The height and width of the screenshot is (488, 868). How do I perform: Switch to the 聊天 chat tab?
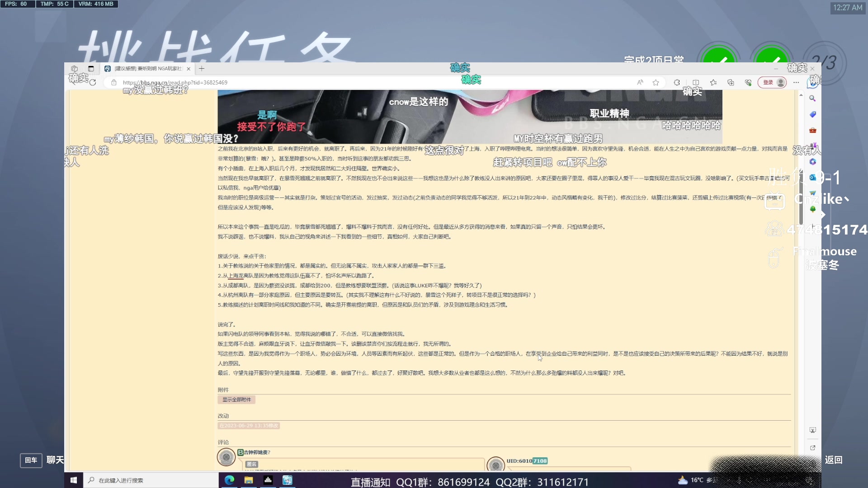coord(54,460)
